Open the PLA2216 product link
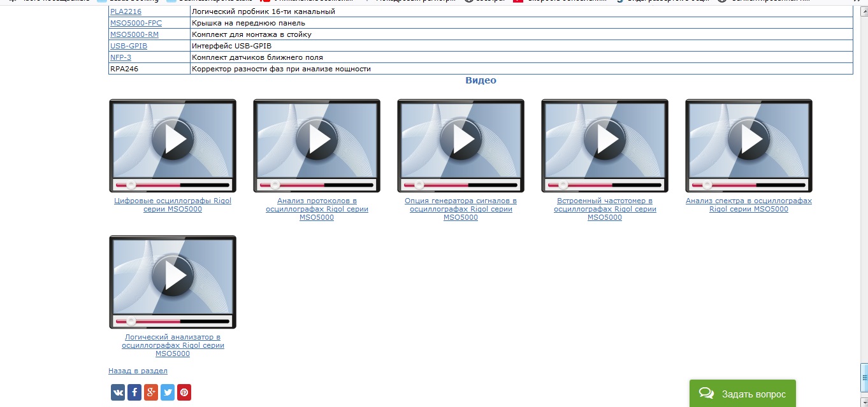 pyautogui.click(x=126, y=11)
